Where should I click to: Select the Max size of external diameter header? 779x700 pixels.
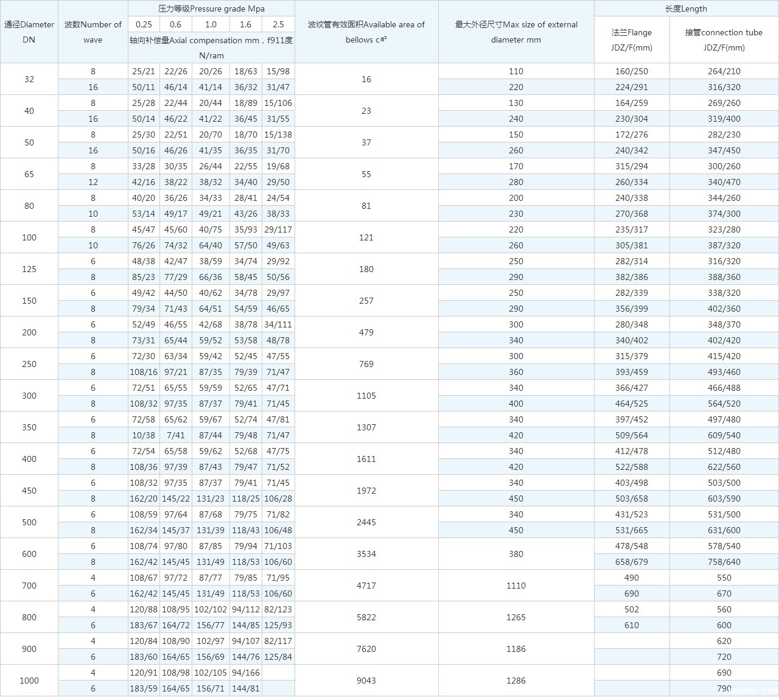[x=516, y=32]
